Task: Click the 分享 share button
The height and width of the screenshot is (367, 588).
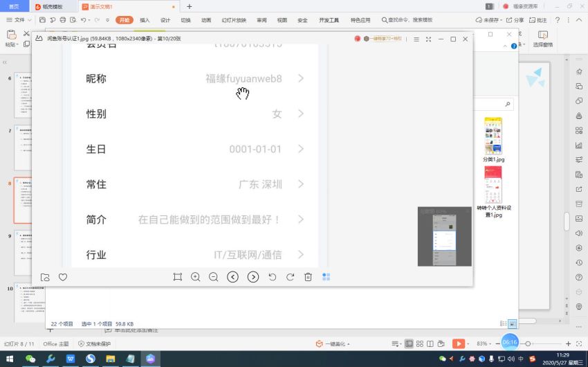Action: (x=515, y=20)
